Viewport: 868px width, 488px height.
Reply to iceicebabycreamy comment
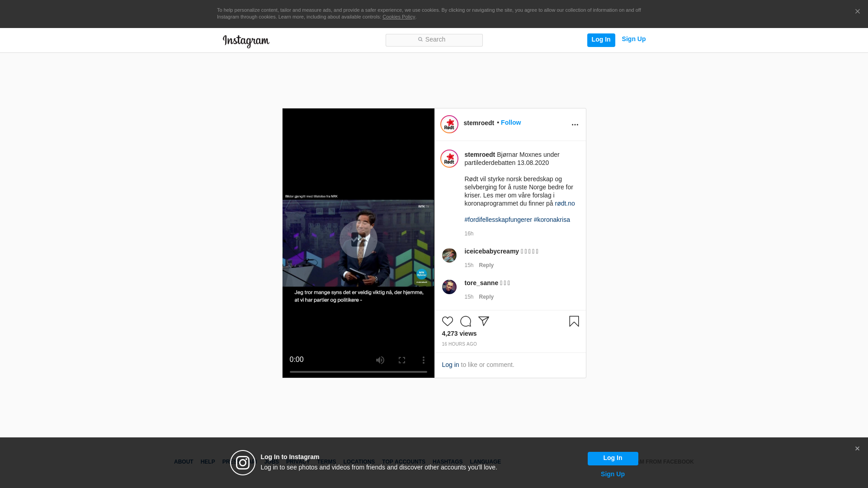coord(486,265)
